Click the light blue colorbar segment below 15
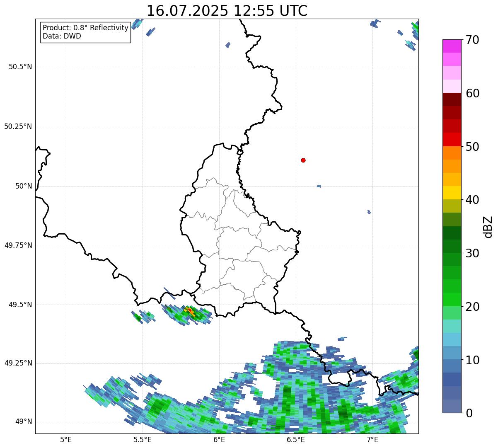Screen dimensions: 498x448 452,339
